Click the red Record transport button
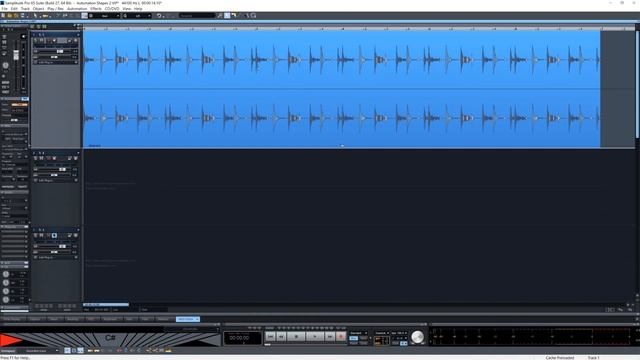Screen dimensions: 640x360 (x=341, y=337)
